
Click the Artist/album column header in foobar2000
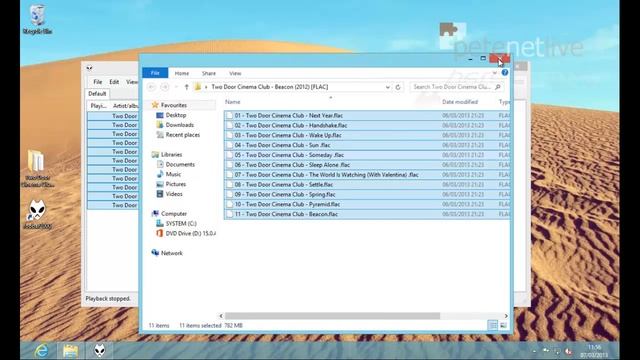pyautogui.click(x=125, y=106)
